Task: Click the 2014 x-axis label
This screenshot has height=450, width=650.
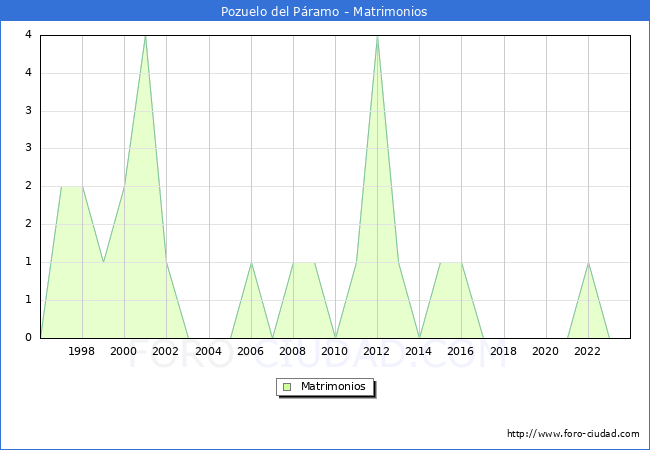Action: [419, 351]
